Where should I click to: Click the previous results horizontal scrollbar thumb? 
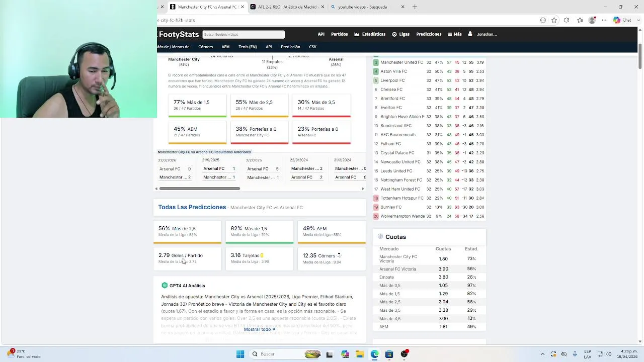coord(200,189)
